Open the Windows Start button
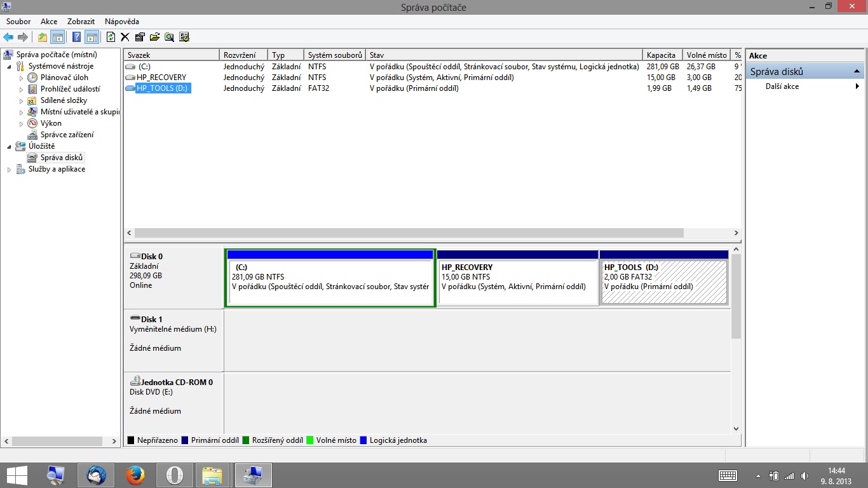Viewport: 868px width, 488px height. 17,475
